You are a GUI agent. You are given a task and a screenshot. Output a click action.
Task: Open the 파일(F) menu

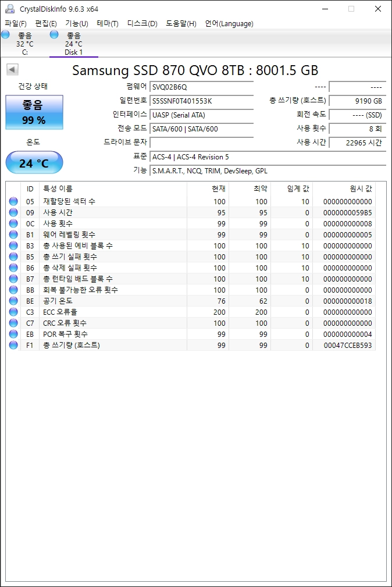[16, 24]
